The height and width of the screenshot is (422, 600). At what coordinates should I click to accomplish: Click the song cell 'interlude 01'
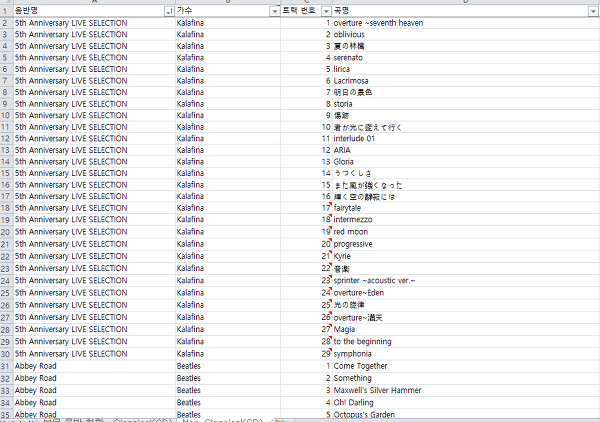click(x=465, y=138)
